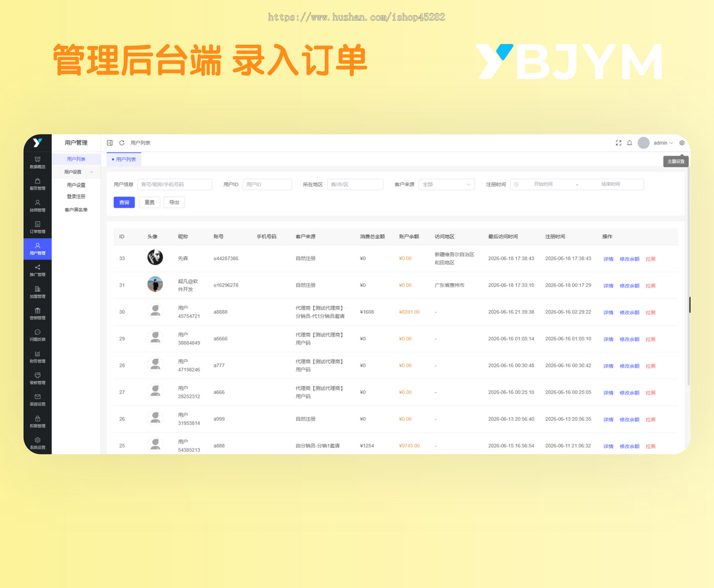The height and width of the screenshot is (588, 714).
Task: Open 营销管理 gift icon section
Action: (x=37, y=314)
